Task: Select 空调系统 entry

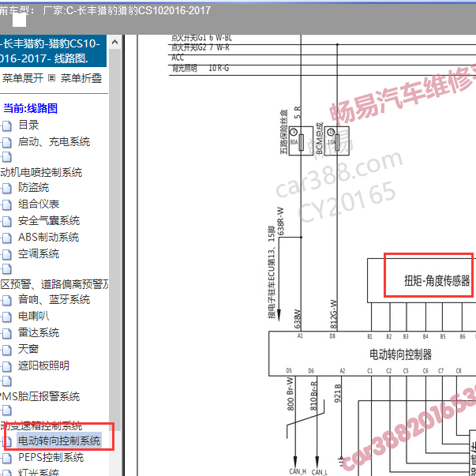Action: tap(39, 253)
